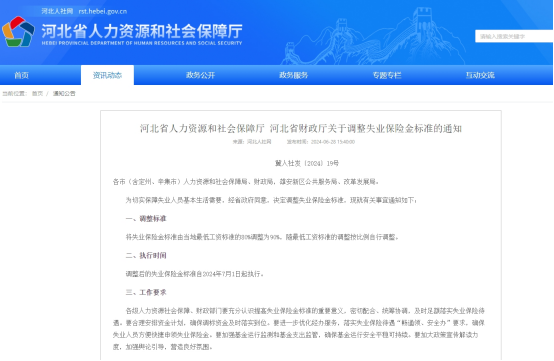Image resolution: width=554 pixels, height=361 pixels.
Task: Click the 来源: 河北人社网 source text
Action: [252, 142]
